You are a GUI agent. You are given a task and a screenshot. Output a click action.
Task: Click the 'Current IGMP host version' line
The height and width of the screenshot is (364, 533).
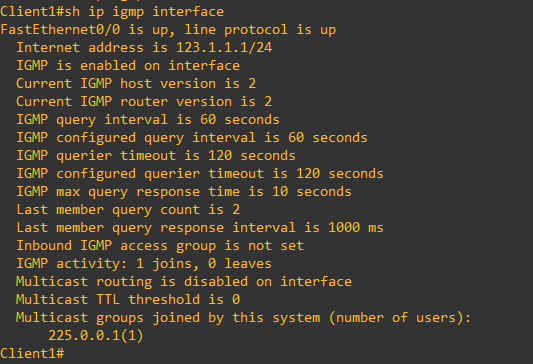[136, 84]
